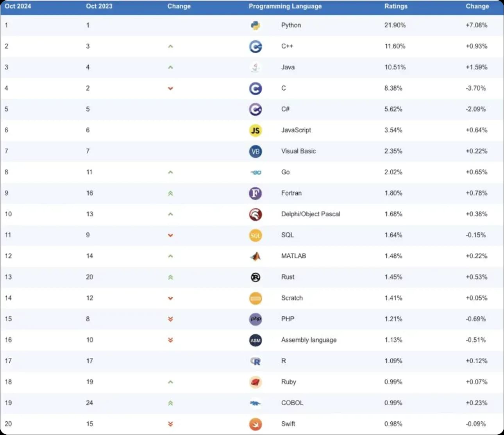Image resolution: width=504 pixels, height=435 pixels.
Task: Click the yellow JavaScript JS icon
Action: click(x=256, y=130)
